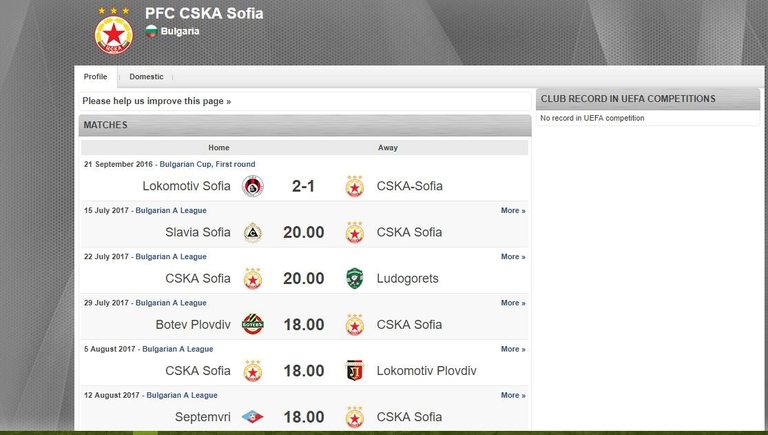The width and height of the screenshot is (768, 435).
Task: Open More link for 22 July 2017 match
Action: [x=512, y=257]
